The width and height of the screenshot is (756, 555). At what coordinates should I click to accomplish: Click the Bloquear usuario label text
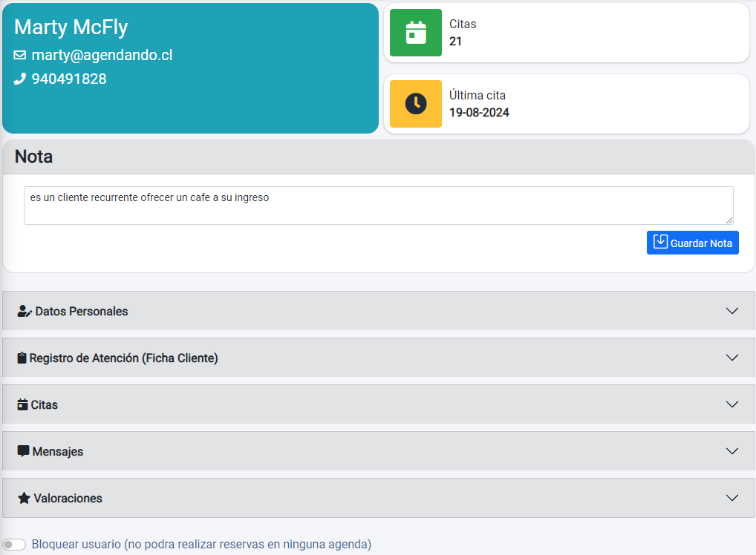pyautogui.click(x=201, y=545)
